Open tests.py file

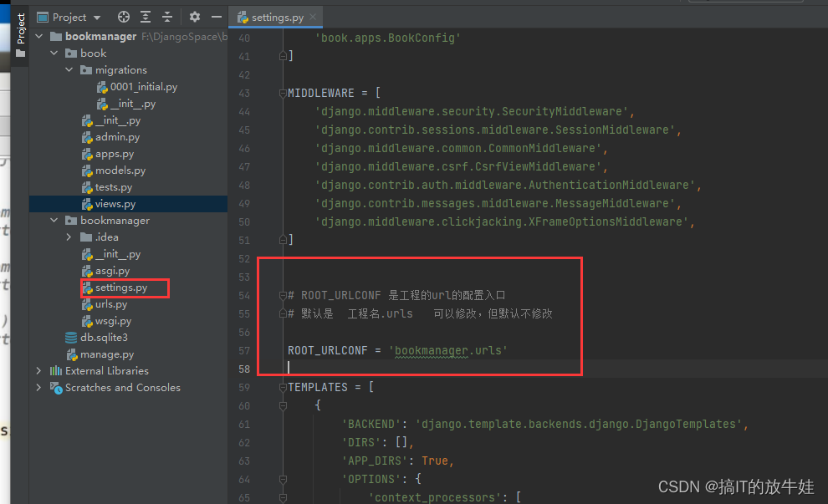(x=114, y=187)
